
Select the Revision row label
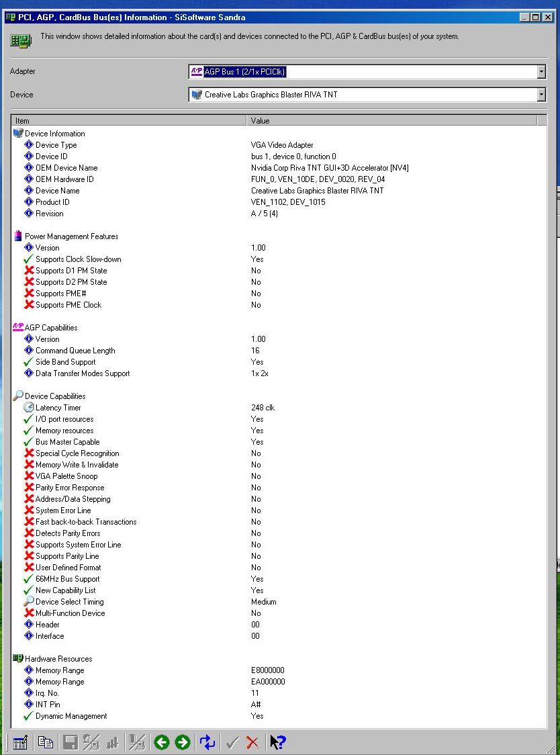(49, 214)
